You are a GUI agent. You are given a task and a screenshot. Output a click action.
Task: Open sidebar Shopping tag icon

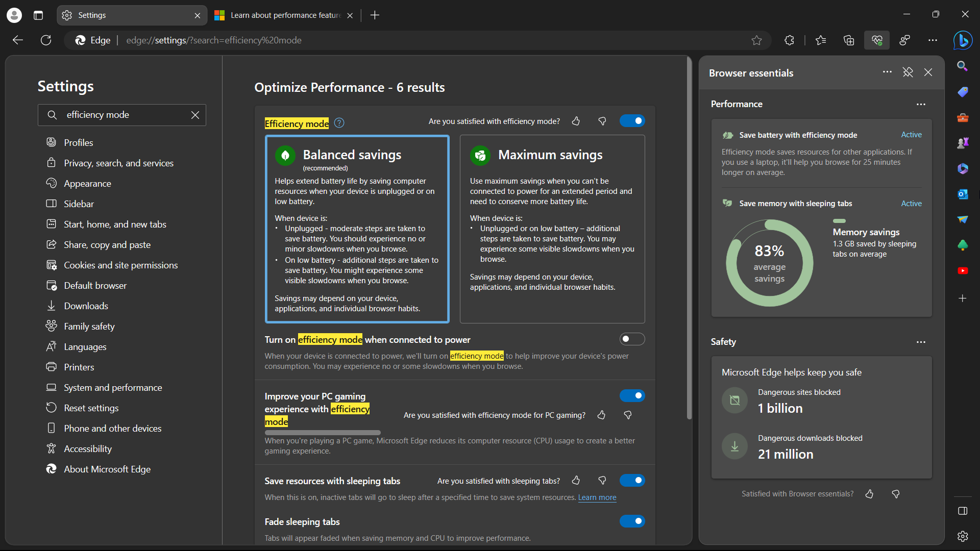pyautogui.click(x=963, y=92)
